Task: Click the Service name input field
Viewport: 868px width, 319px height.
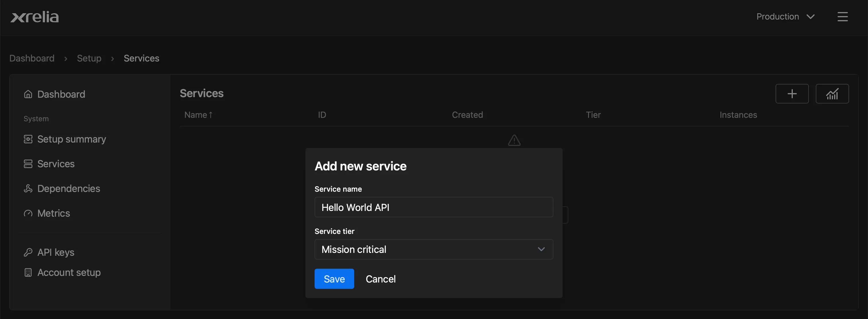Action: (x=434, y=207)
